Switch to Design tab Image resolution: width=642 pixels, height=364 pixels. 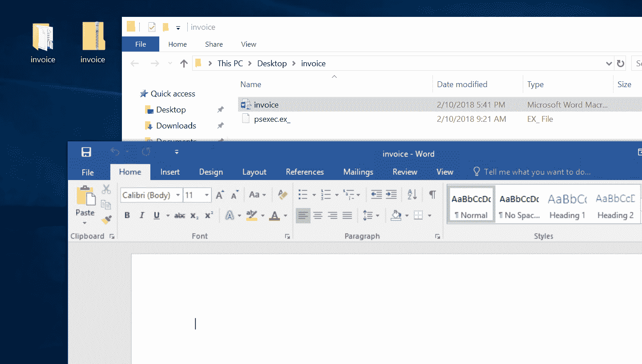(x=211, y=172)
